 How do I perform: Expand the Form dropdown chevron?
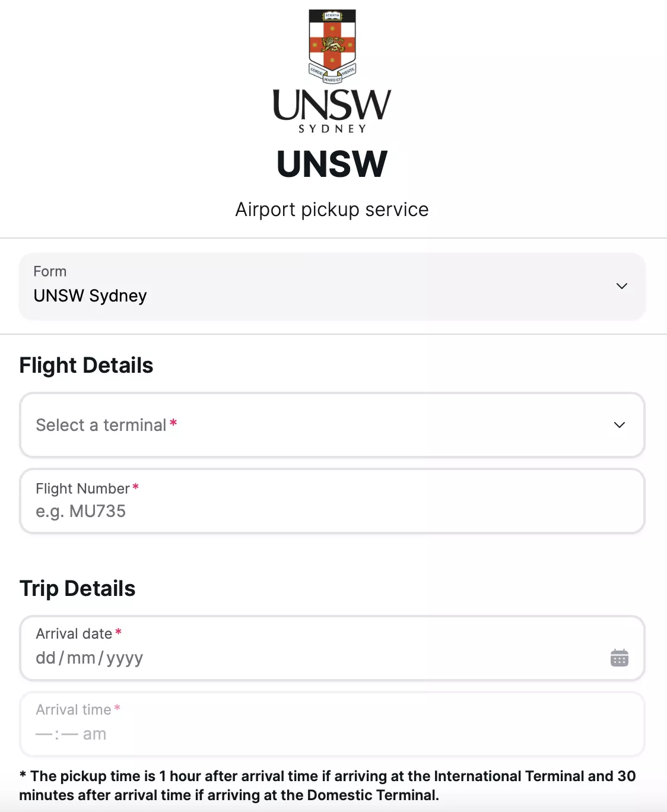tap(622, 286)
